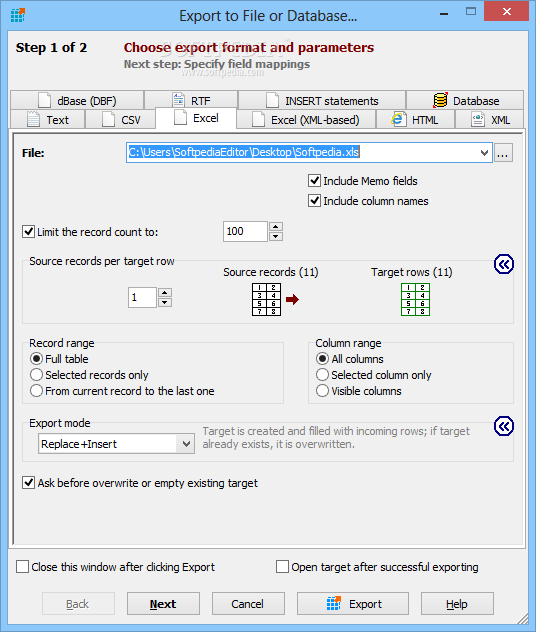
Task: Choose From current record to the last one
Action: 122,391
